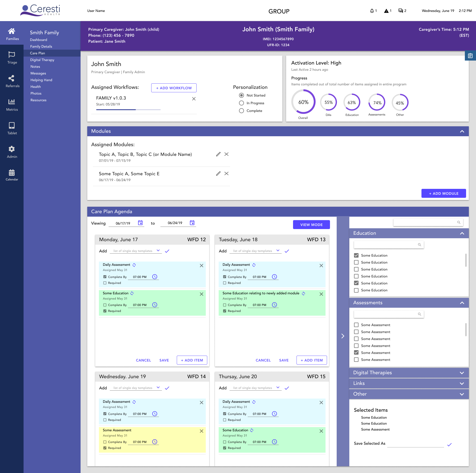
Task: Check the first Some Assessment checkbox
Action: point(356,325)
